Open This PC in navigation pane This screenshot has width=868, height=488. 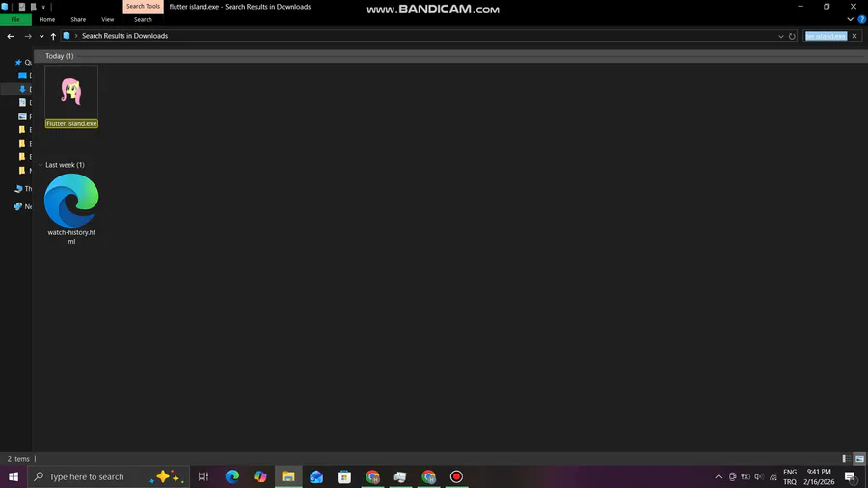[x=23, y=189]
